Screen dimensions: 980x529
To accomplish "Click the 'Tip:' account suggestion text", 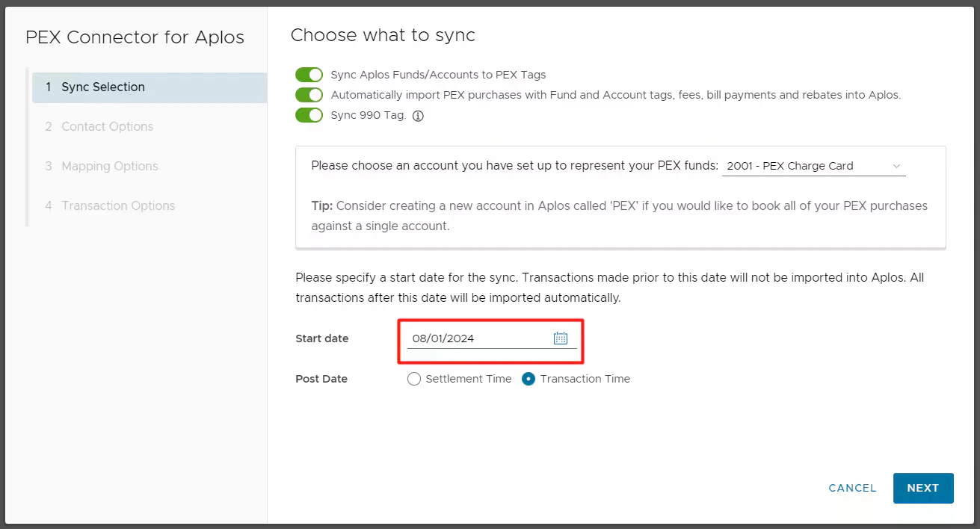I will point(619,215).
